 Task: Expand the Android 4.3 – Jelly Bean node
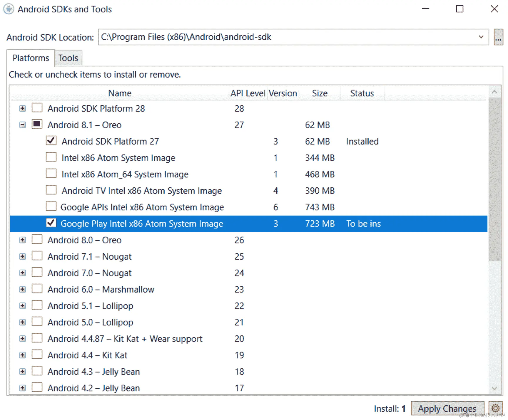pos(22,372)
